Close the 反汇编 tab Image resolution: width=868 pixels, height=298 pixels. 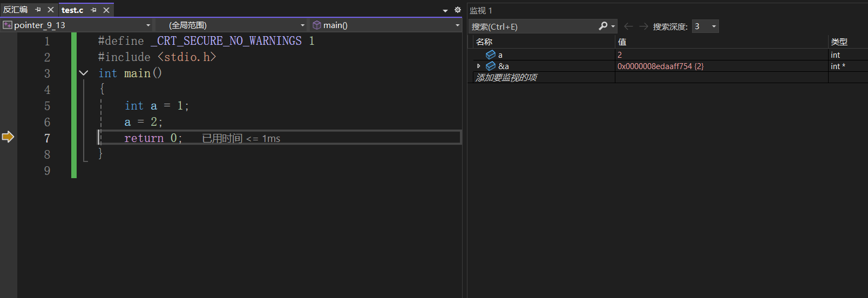51,10
